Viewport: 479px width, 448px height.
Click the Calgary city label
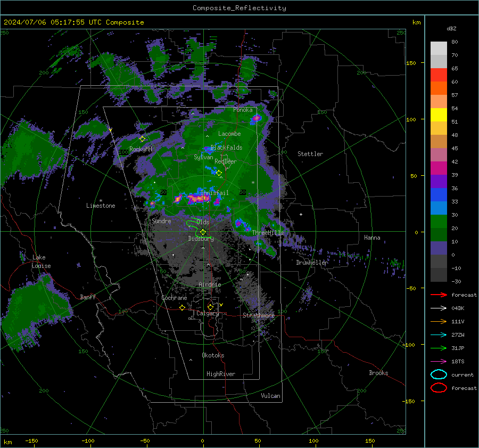208,313
